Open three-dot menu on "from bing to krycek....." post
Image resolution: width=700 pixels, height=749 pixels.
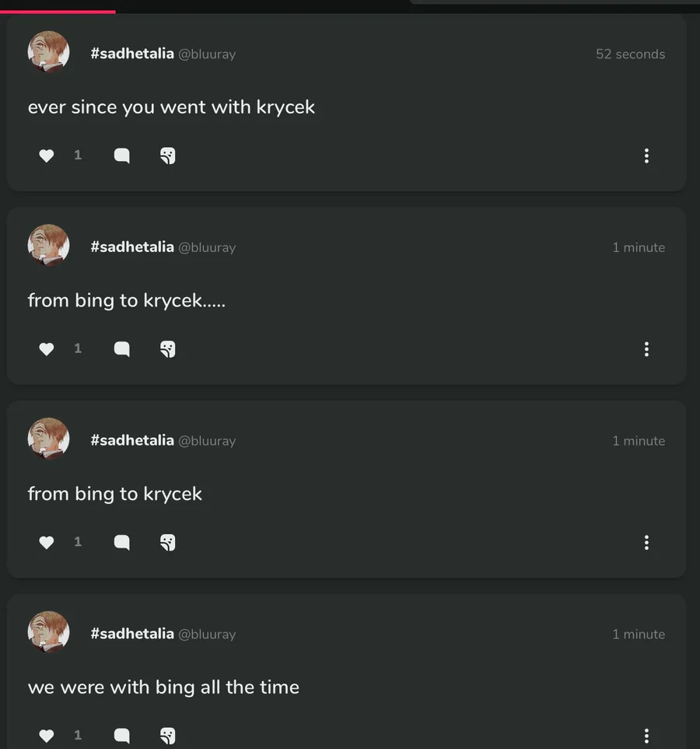pyautogui.click(x=646, y=349)
